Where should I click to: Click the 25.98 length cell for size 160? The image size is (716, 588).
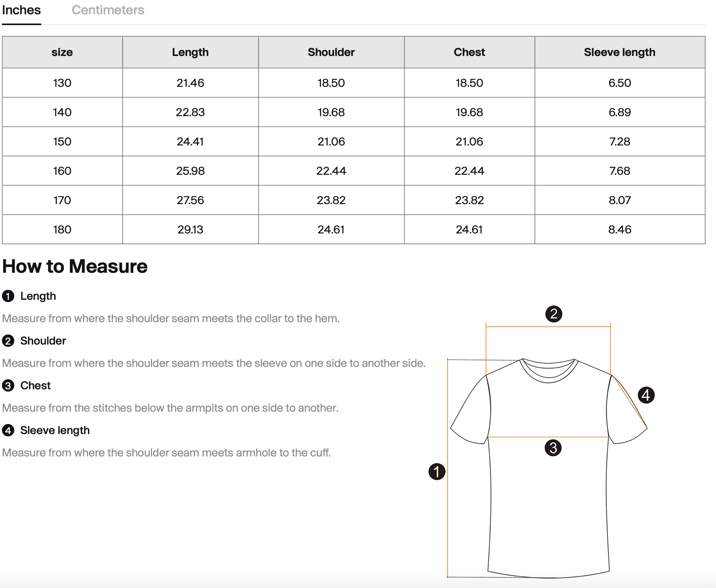pos(191,171)
